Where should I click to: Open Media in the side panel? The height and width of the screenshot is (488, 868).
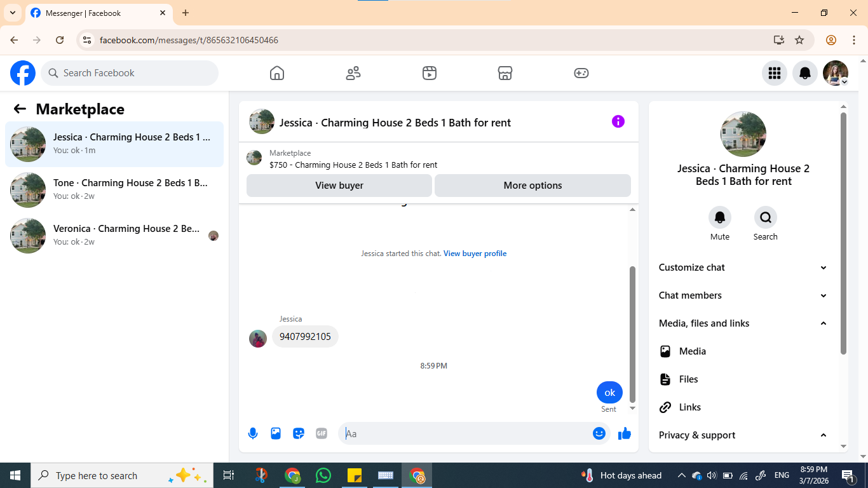743,351
